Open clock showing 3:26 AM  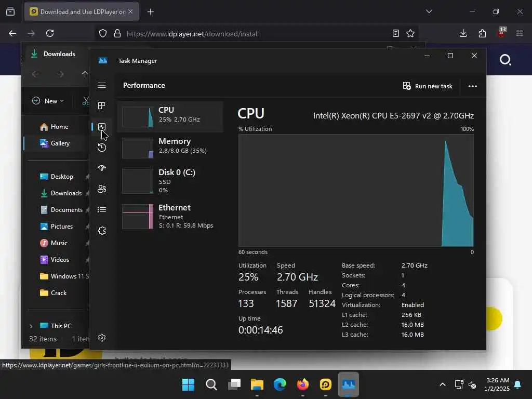[x=498, y=384]
